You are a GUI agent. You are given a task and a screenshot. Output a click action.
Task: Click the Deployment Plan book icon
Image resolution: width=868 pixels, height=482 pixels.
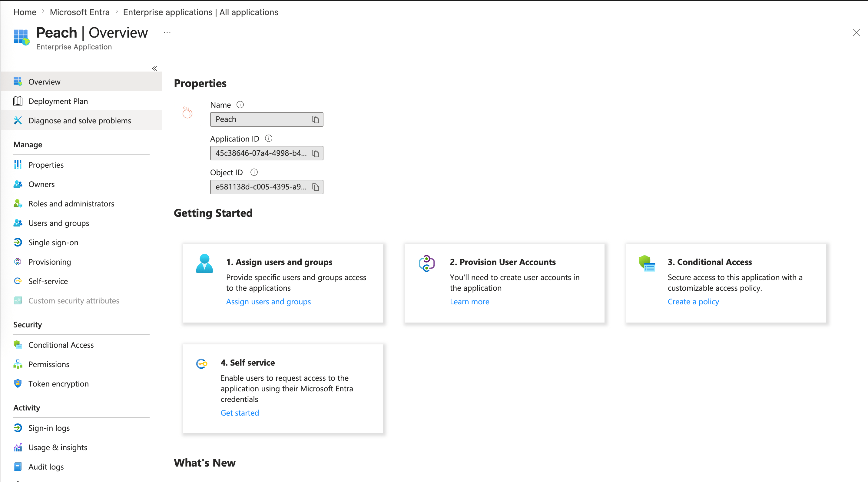click(x=18, y=101)
